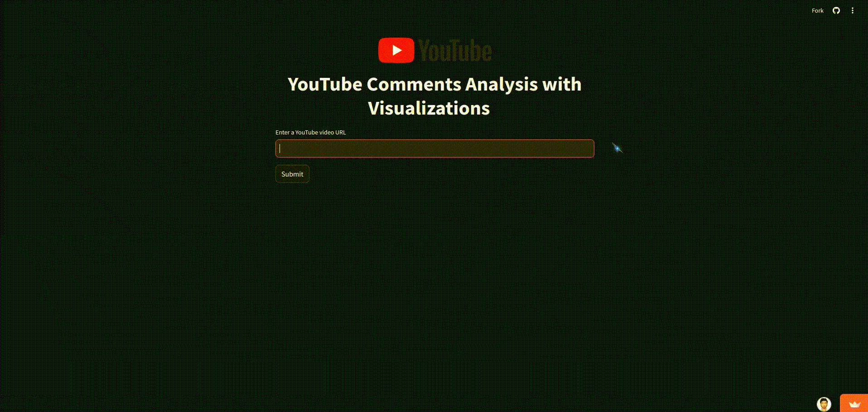The height and width of the screenshot is (412, 868).
Task: Select the word 'Fork' in the top toolbar
Action: (818, 10)
